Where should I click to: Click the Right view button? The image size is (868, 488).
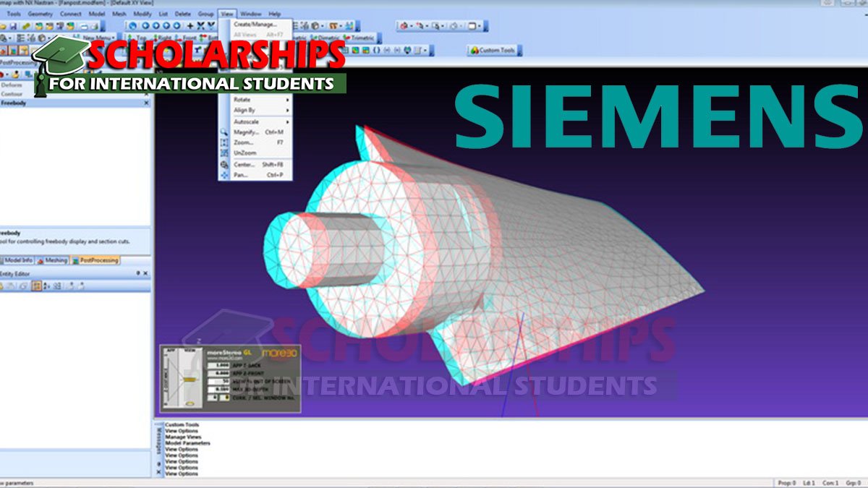pos(161,38)
